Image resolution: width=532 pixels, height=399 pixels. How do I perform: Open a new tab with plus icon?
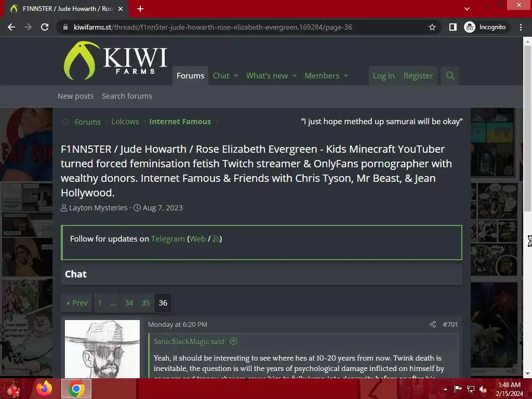140,9
